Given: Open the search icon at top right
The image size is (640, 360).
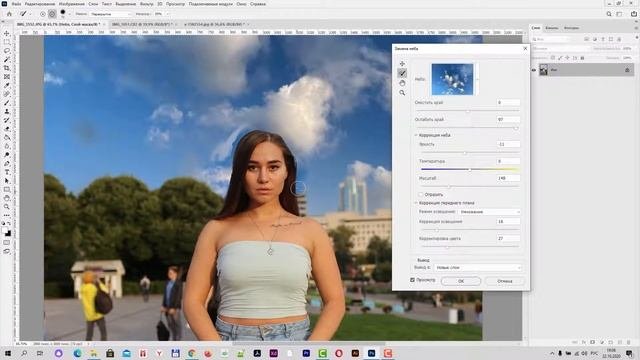Looking at the screenshot, I should tap(609, 14).
